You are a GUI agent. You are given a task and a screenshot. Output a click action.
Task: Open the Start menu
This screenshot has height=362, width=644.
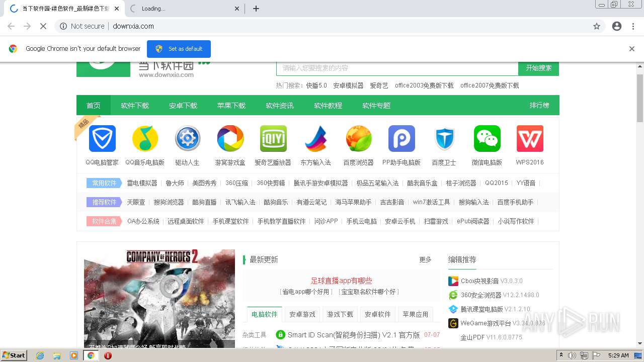tap(14, 355)
